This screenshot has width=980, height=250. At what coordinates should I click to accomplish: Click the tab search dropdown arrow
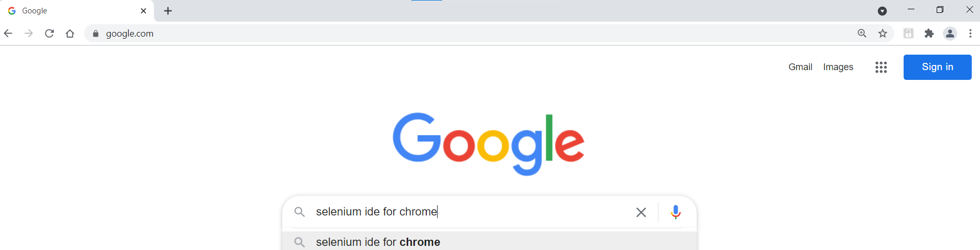click(882, 11)
